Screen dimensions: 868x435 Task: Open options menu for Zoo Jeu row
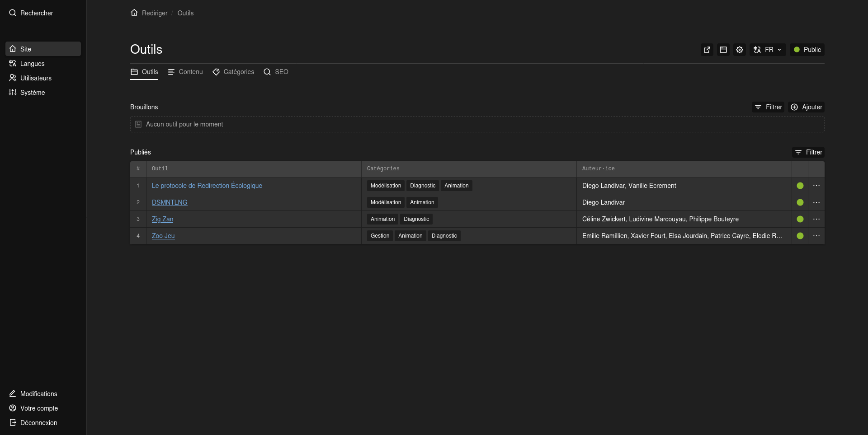coord(816,236)
